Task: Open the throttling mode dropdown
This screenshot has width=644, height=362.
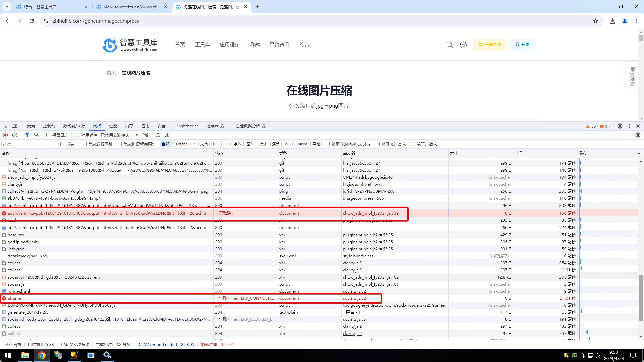Action: pyautogui.click(x=119, y=135)
